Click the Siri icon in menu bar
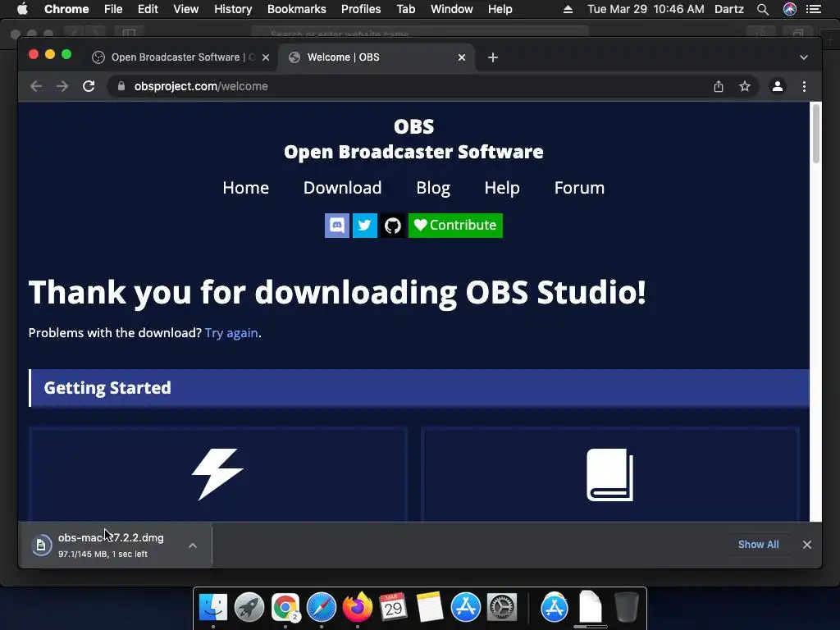This screenshot has width=840, height=630. pyautogui.click(x=790, y=9)
